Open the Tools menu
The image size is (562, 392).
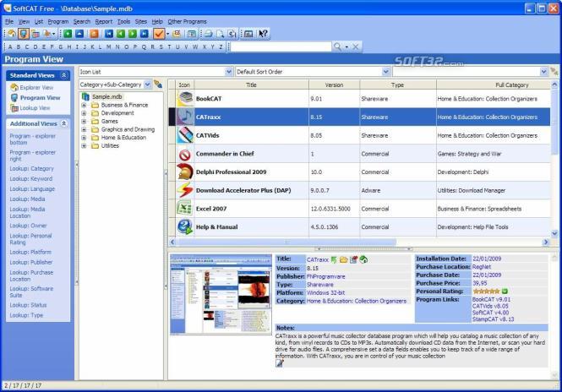123,20
